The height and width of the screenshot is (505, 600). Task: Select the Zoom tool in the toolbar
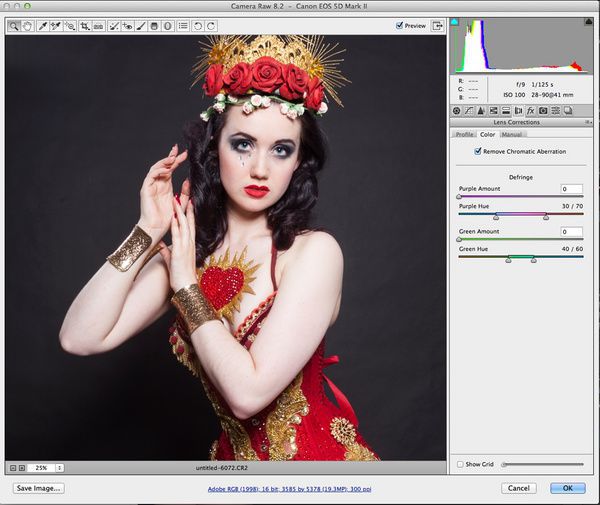tap(13, 26)
